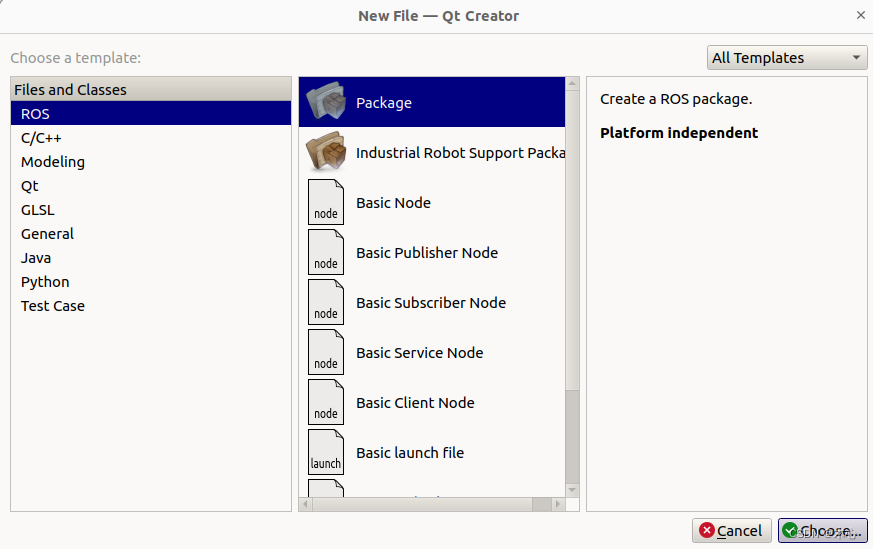
Task: Select the Java category
Action: (150, 257)
